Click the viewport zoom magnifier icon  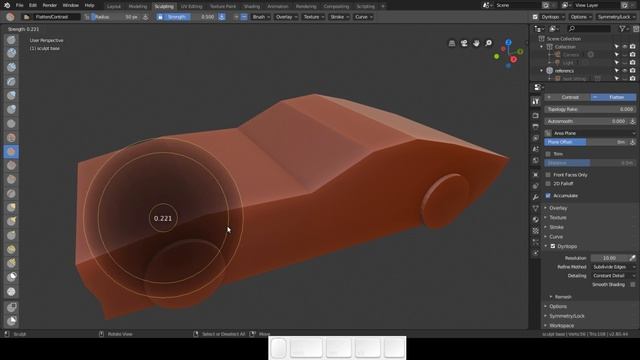coord(489,43)
